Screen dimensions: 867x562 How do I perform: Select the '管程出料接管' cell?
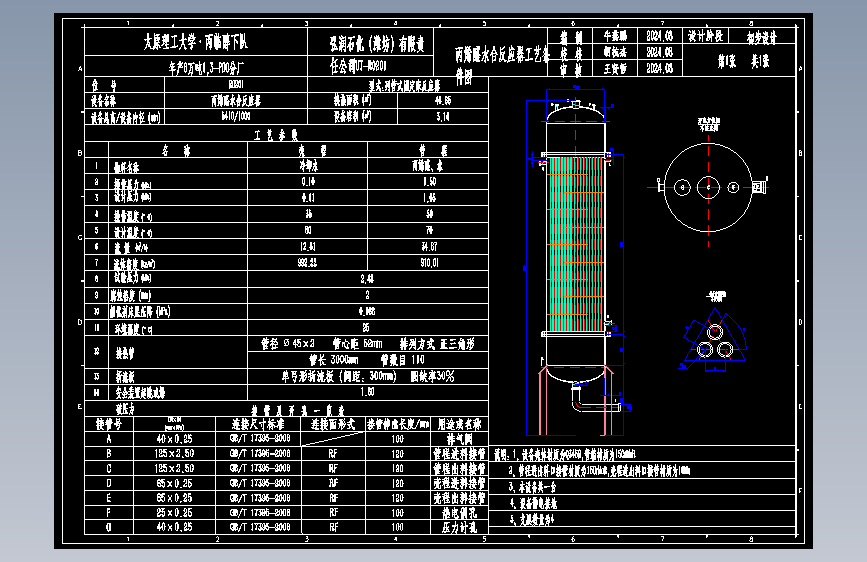(459, 469)
